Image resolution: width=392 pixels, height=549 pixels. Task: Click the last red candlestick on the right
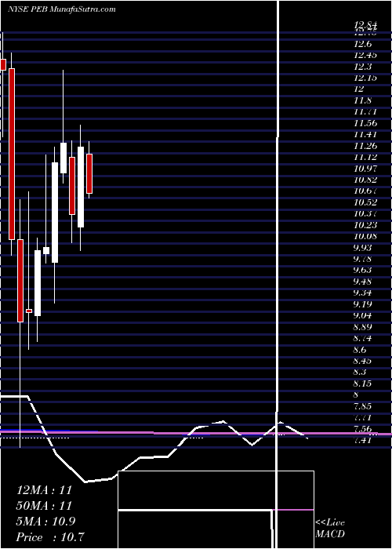coord(89,173)
